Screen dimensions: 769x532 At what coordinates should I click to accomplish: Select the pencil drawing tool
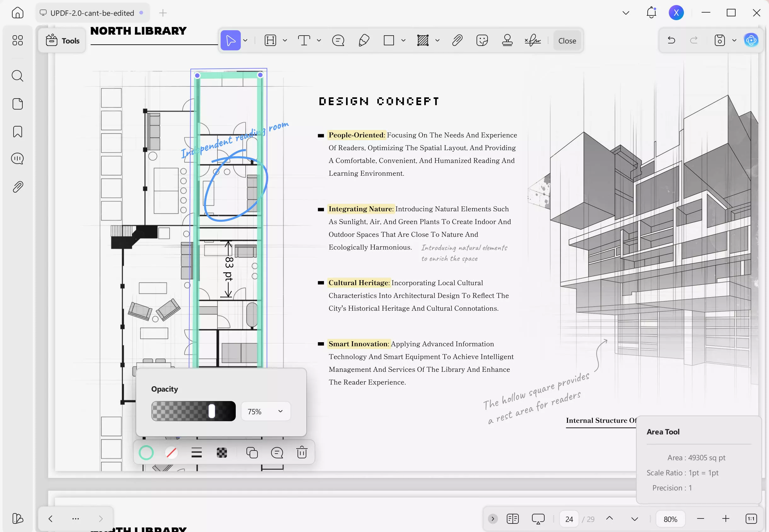364,41
